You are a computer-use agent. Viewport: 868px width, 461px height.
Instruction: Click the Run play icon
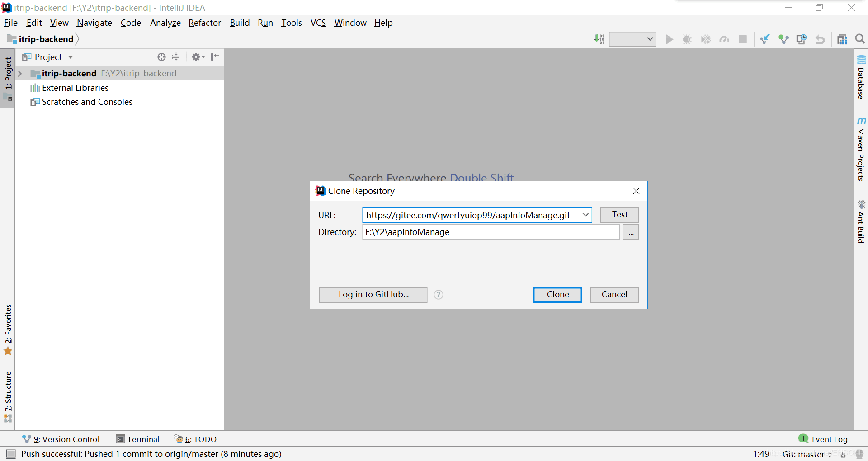[x=669, y=39]
